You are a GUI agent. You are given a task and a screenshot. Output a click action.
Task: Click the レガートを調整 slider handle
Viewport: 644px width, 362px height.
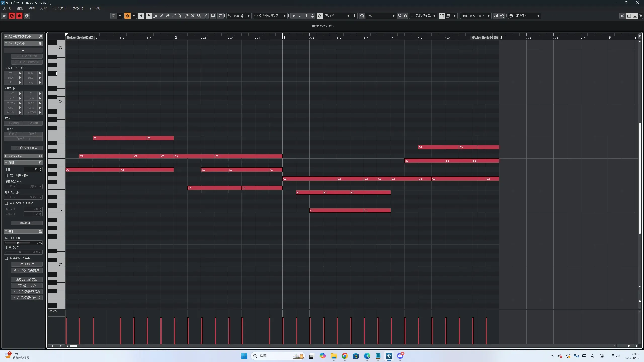point(18,243)
